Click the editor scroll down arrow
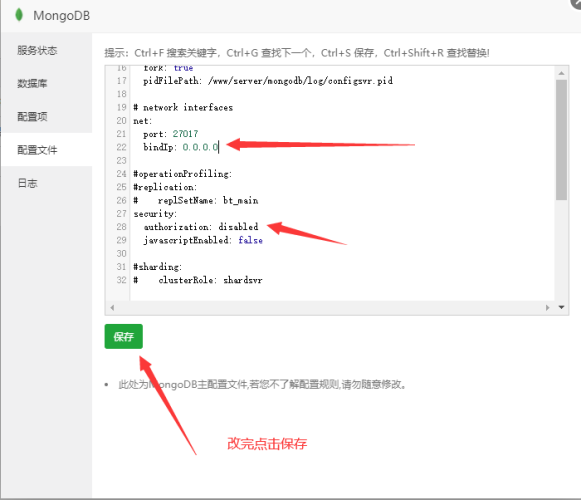The image size is (581, 500). pyautogui.click(x=561, y=307)
